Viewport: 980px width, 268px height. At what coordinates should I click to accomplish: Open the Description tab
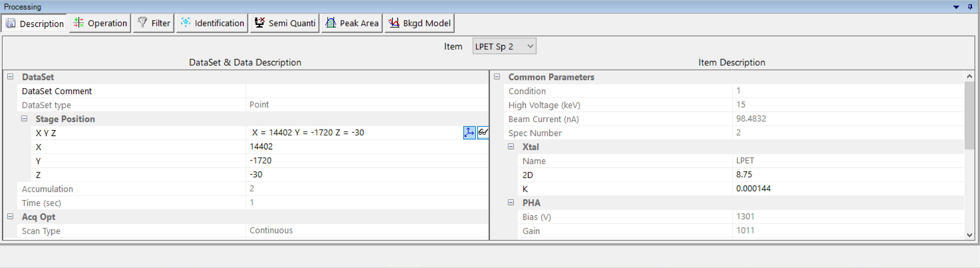click(35, 23)
